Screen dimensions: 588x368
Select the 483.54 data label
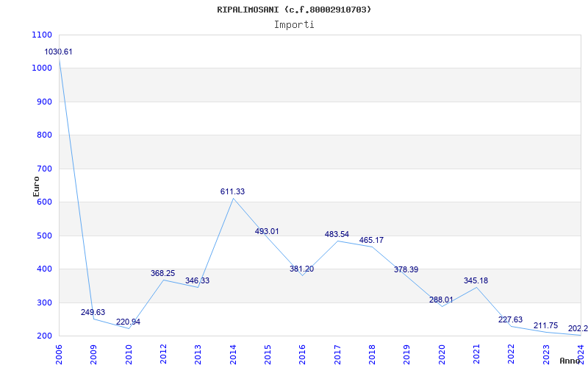pyautogui.click(x=337, y=234)
